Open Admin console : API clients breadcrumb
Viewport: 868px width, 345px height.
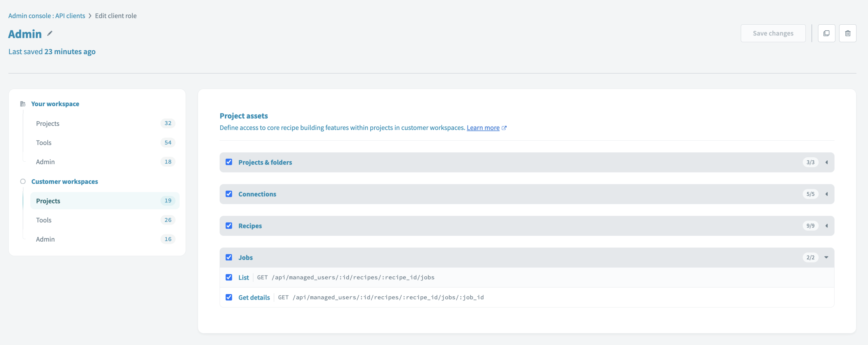click(47, 15)
